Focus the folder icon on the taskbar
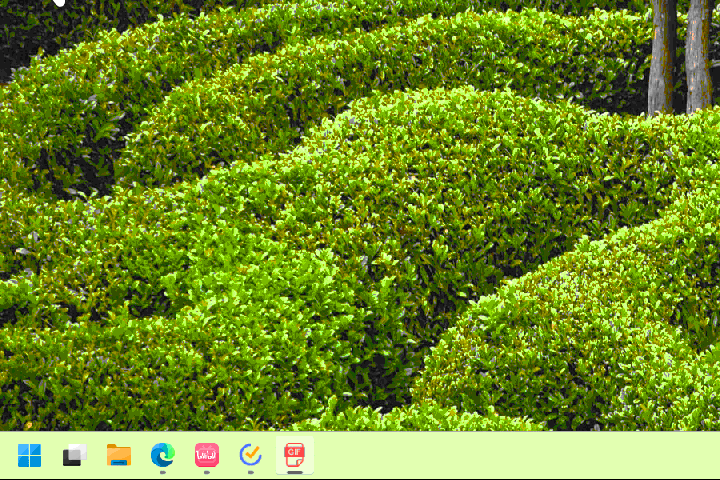Viewport: 720px width, 480px height. point(118,456)
